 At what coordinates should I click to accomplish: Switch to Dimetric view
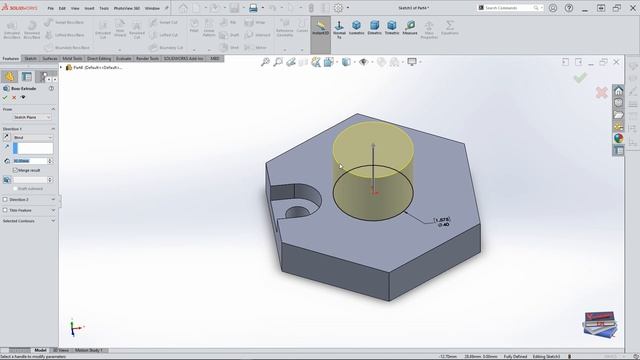pos(374,28)
